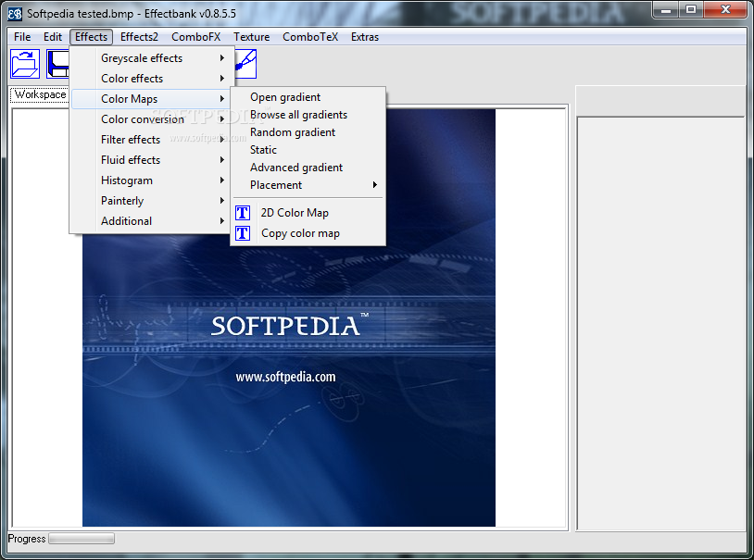The image size is (754, 560).
Task: Close the open Effects menu
Action: coord(91,37)
